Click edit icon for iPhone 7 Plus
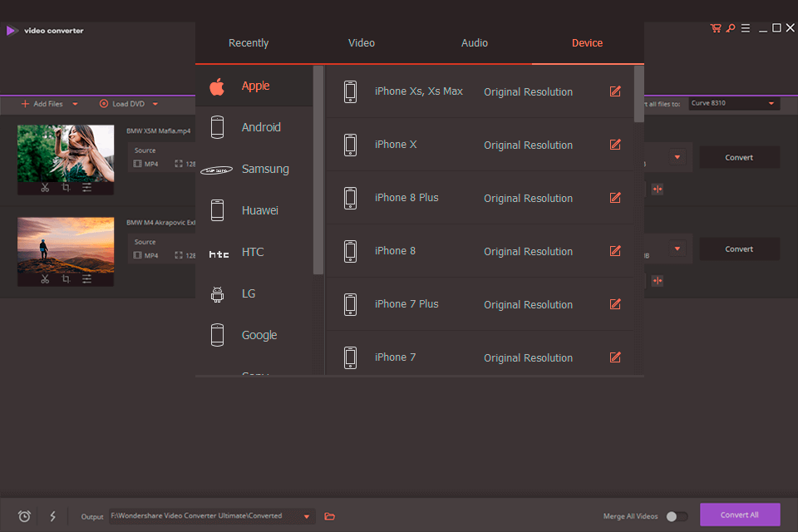 (x=615, y=304)
